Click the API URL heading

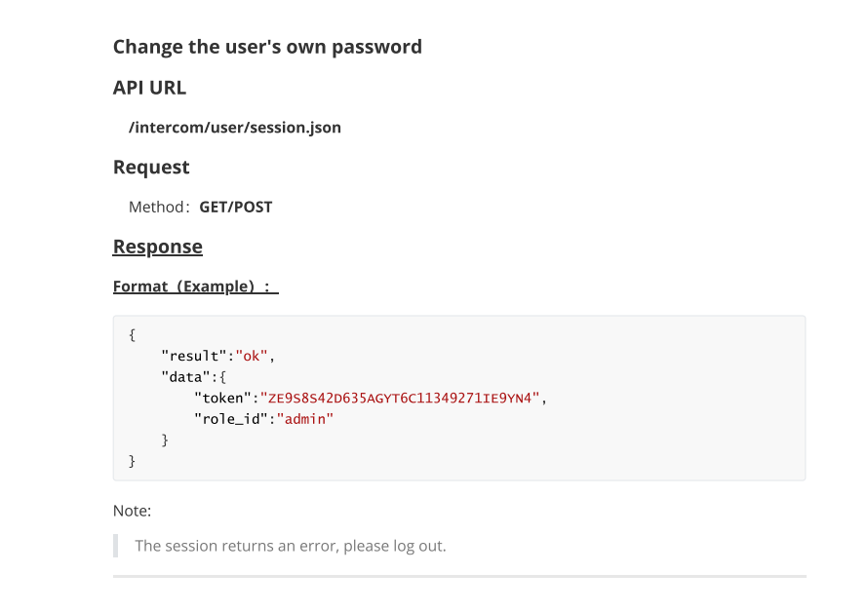[149, 88]
